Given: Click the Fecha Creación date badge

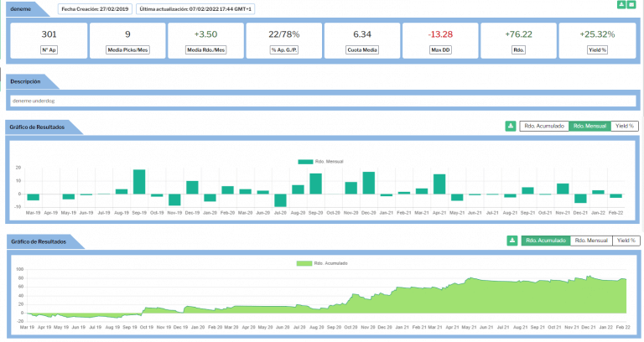Looking at the screenshot, I should pyautogui.click(x=95, y=8).
